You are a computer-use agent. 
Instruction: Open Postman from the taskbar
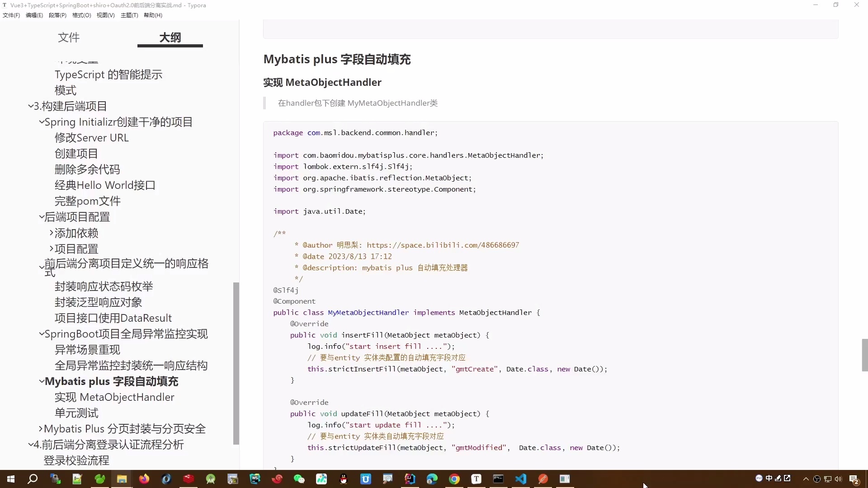[x=542, y=479]
